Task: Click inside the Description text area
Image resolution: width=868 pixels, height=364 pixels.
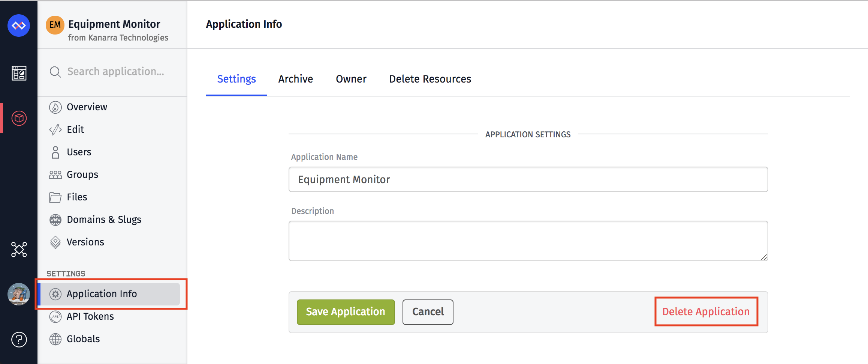Action: [x=528, y=241]
